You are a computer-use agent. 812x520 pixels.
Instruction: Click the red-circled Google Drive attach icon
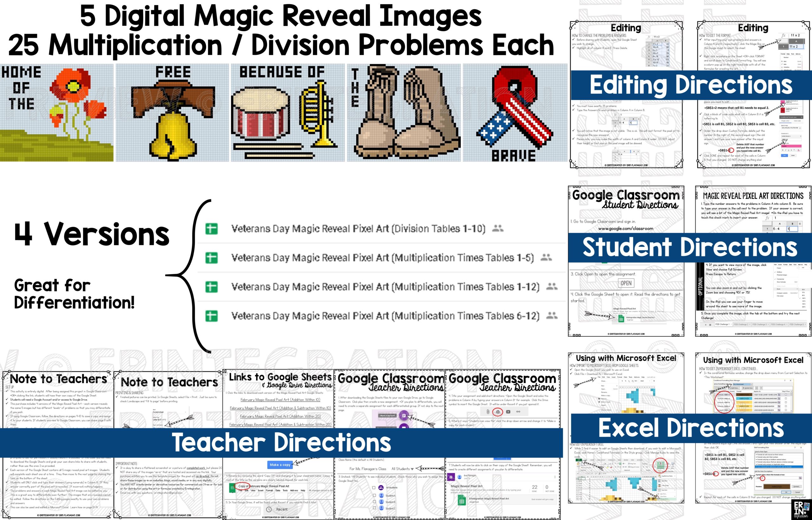pos(498,412)
